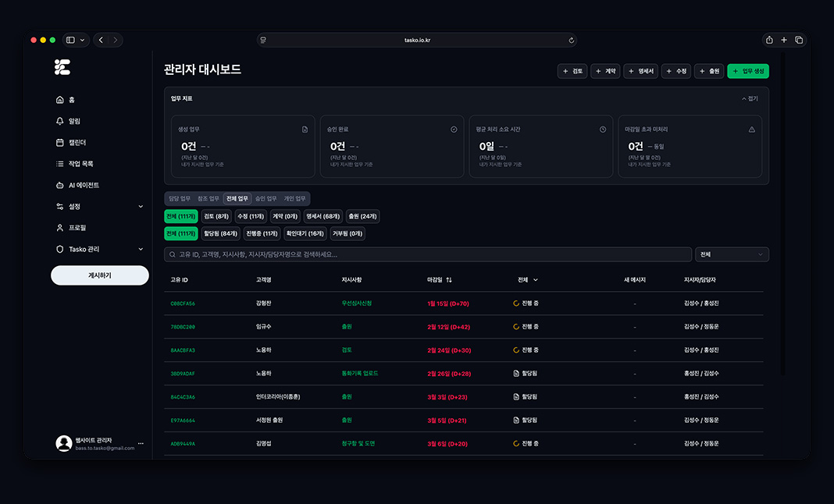Click the warning triangle on 마감일 초과 미처리 card
The width and height of the screenshot is (834, 504).
point(751,130)
